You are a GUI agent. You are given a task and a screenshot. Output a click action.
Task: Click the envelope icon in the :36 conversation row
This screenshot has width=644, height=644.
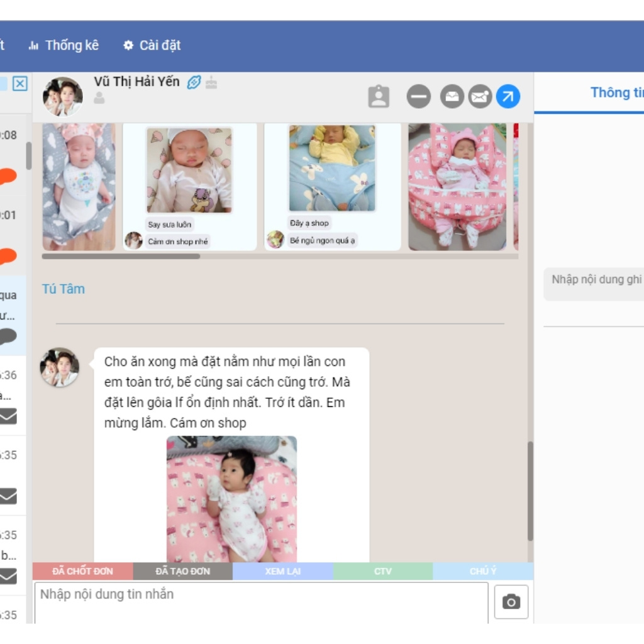pos(8,416)
